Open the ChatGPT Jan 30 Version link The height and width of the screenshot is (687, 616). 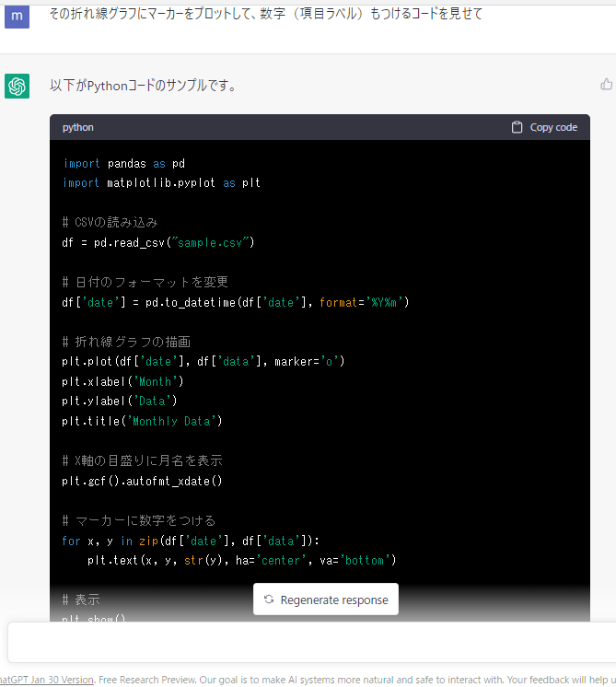tap(46, 680)
